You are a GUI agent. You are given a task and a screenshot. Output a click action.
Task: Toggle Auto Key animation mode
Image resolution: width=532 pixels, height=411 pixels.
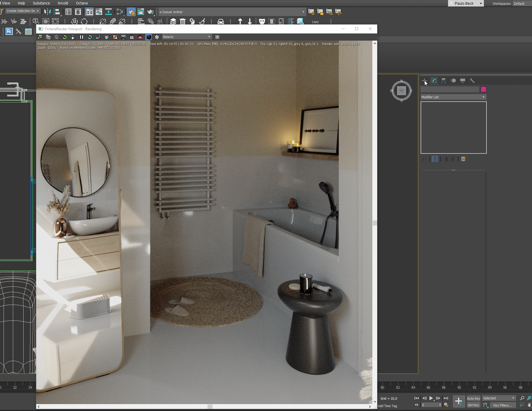pyautogui.click(x=473, y=398)
